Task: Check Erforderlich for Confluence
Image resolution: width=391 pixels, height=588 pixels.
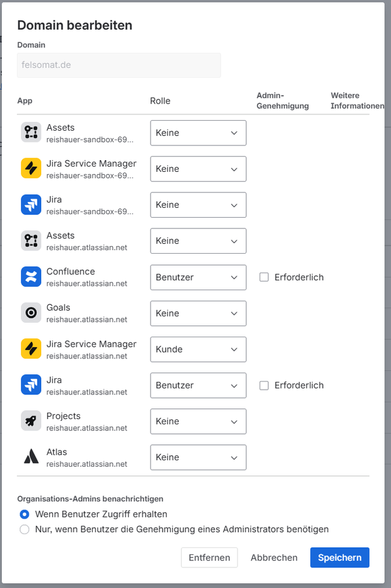Action: point(264,277)
